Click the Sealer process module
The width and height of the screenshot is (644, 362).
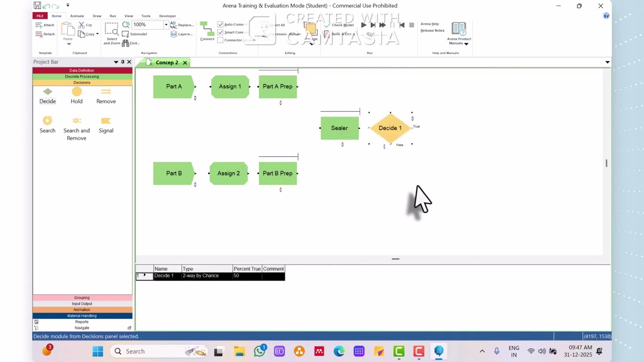(340, 128)
